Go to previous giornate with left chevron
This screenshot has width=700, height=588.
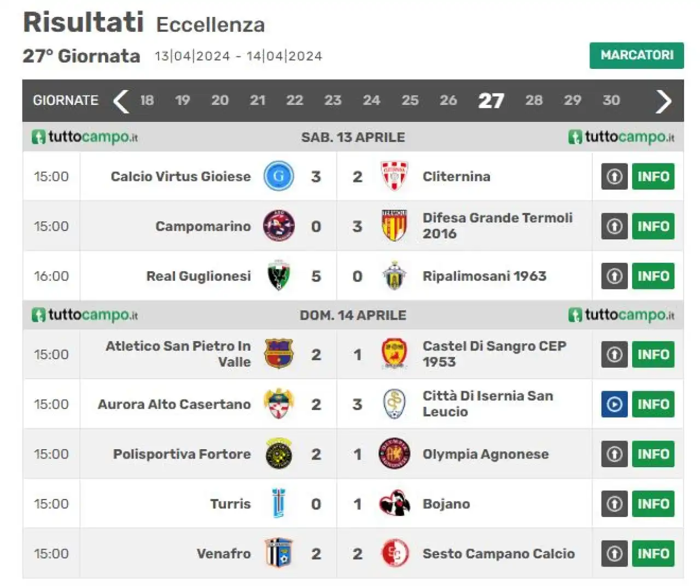coord(121,101)
